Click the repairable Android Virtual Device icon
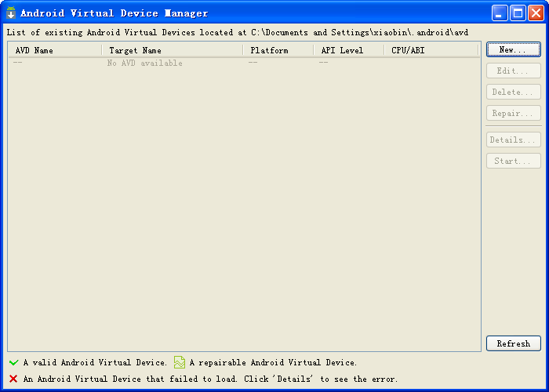 pyautogui.click(x=180, y=362)
